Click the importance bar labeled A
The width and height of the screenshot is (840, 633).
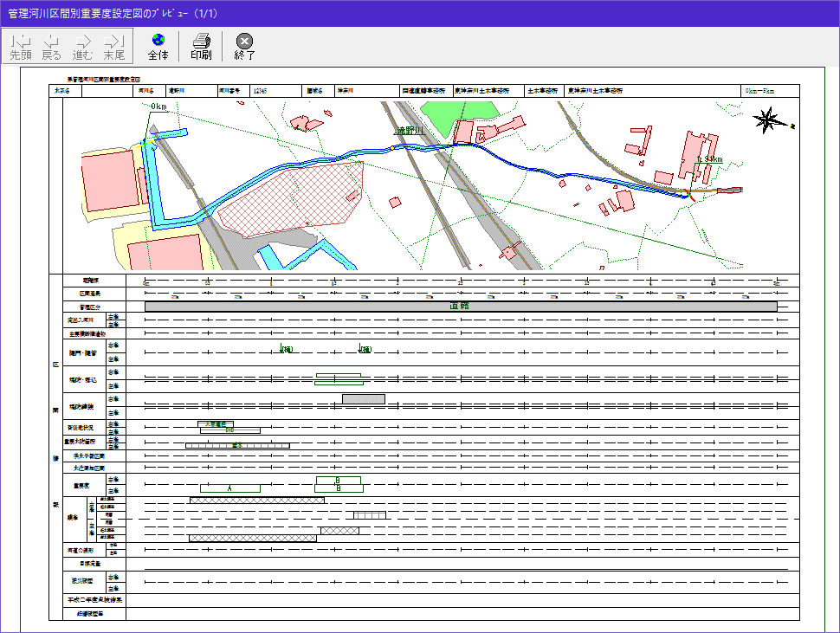point(229,488)
